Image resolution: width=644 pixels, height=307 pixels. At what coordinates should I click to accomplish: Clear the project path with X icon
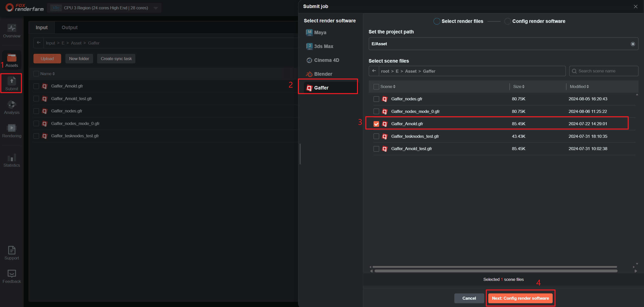[x=633, y=44]
